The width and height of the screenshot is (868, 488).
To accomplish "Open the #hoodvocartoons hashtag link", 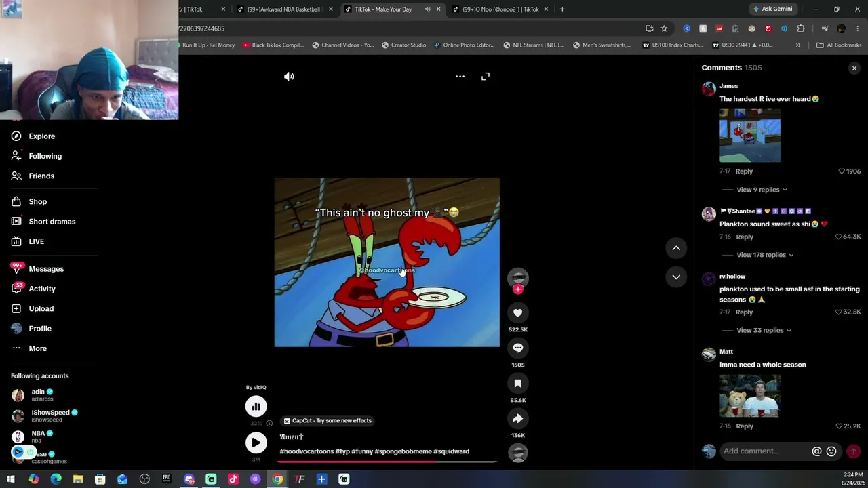I will tap(307, 451).
